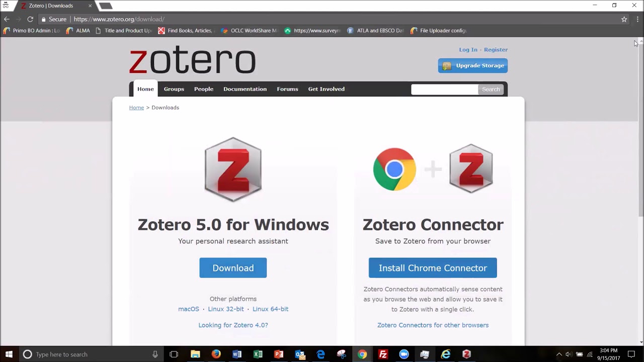This screenshot has width=644, height=362.
Task: Follow the Home breadcrumb link
Action: tap(136, 108)
